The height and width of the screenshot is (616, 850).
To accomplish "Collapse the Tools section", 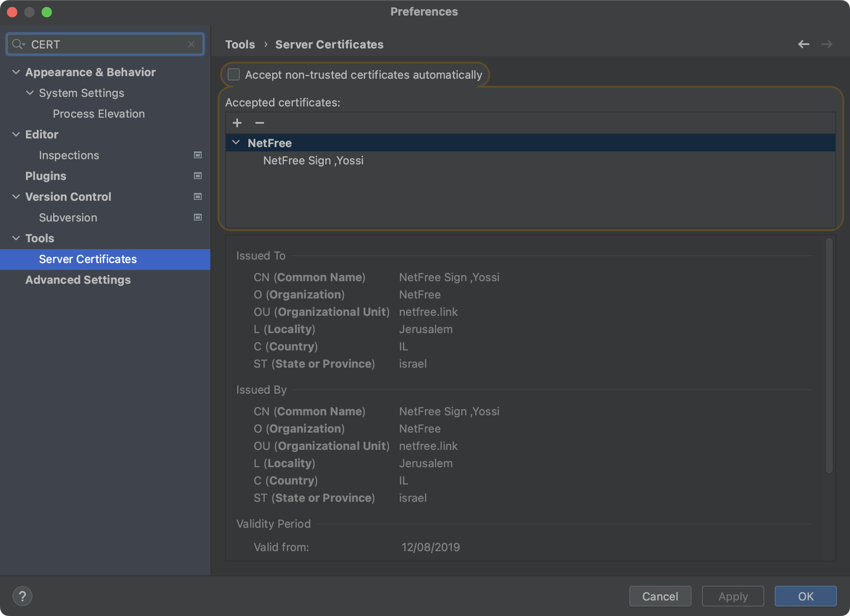I will [x=16, y=238].
